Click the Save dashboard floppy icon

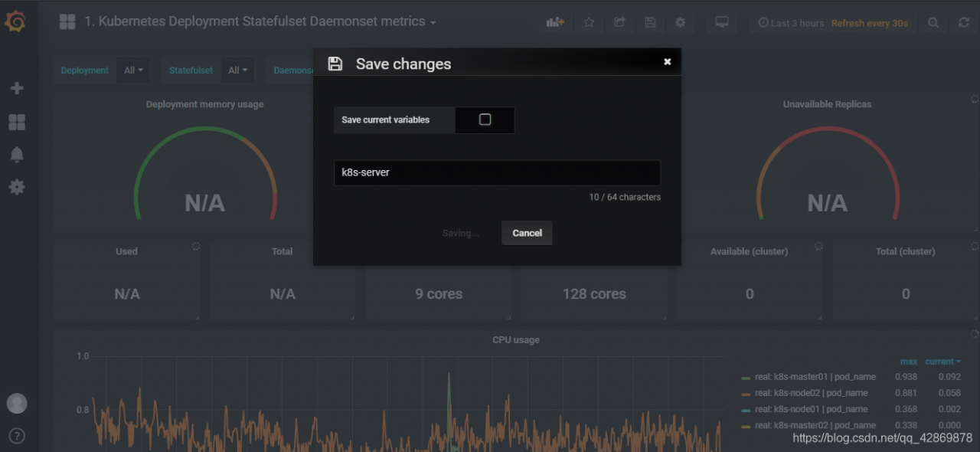(x=650, y=23)
